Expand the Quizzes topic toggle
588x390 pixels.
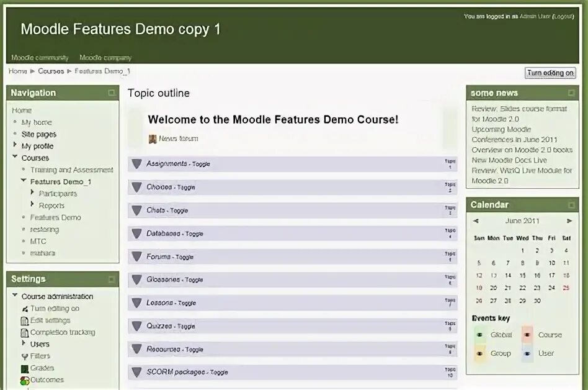click(136, 326)
